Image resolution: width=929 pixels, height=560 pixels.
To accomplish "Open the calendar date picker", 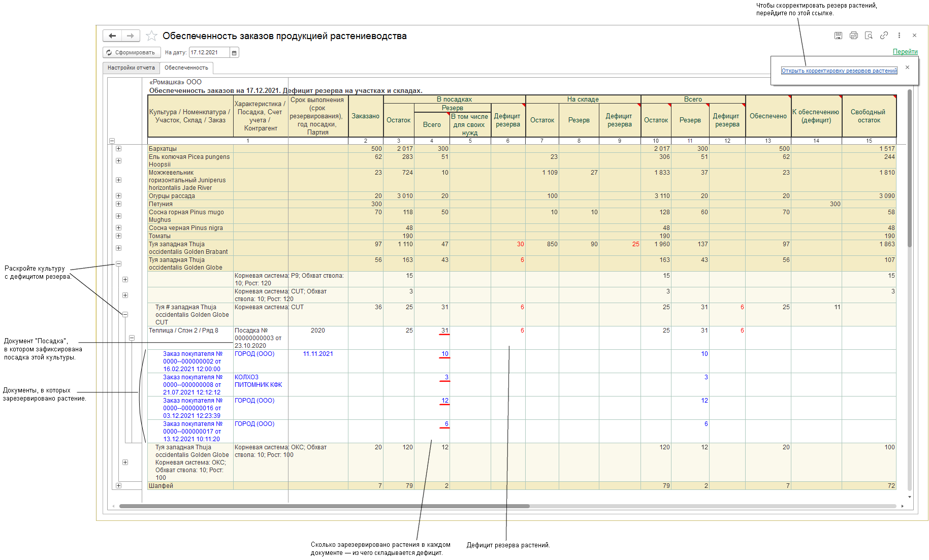I will [234, 53].
